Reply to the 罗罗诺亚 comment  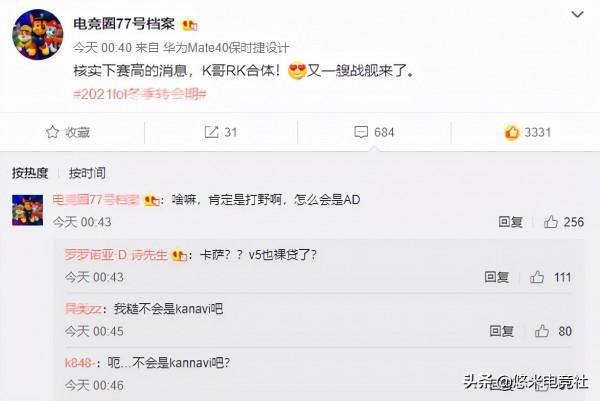tap(496, 277)
